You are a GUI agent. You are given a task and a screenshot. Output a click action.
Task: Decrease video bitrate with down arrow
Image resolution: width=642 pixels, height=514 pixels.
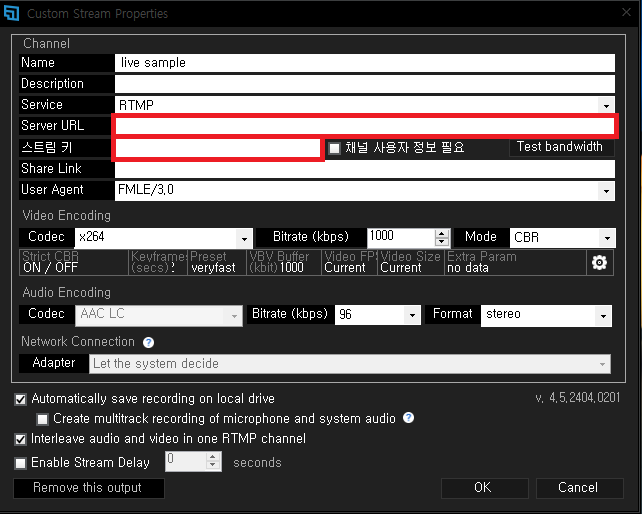pos(442,242)
